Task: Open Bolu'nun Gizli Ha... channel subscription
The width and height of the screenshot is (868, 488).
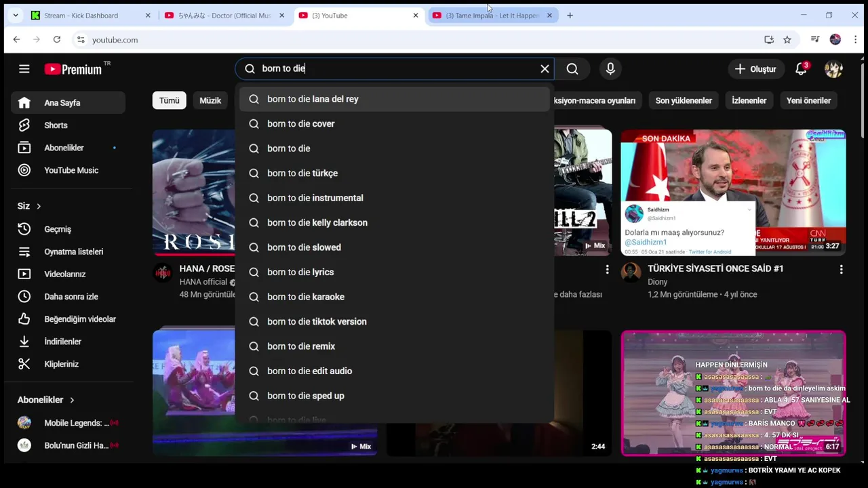Action: 68,445
